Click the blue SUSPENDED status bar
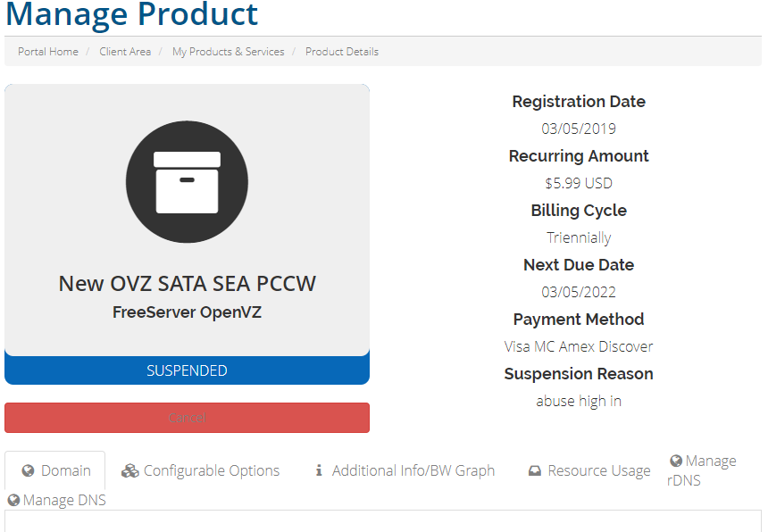The height and width of the screenshot is (532, 768). pos(187,370)
